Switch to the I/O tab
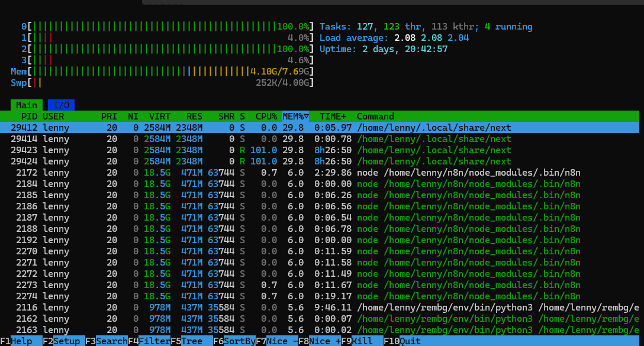The height and width of the screenshot is (346, 644). click(x=60, y=105)
